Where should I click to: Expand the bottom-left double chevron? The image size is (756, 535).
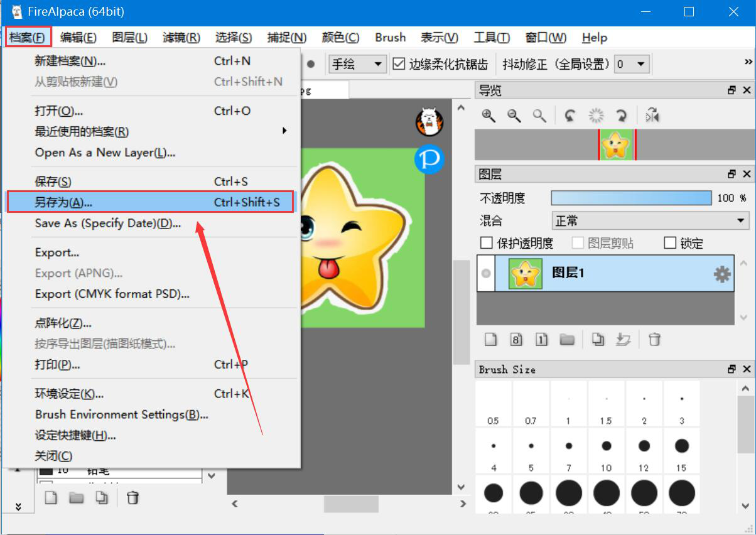point(18,505)
